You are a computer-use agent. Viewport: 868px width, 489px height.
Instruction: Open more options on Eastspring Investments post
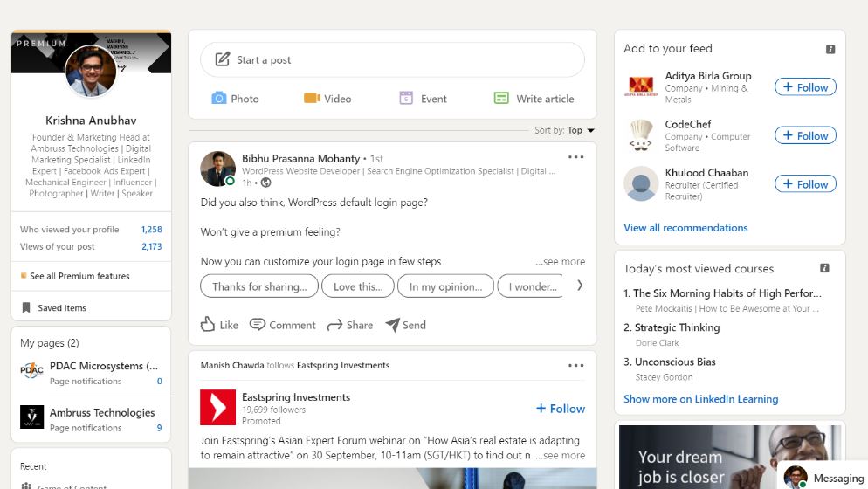coord(575,366)
